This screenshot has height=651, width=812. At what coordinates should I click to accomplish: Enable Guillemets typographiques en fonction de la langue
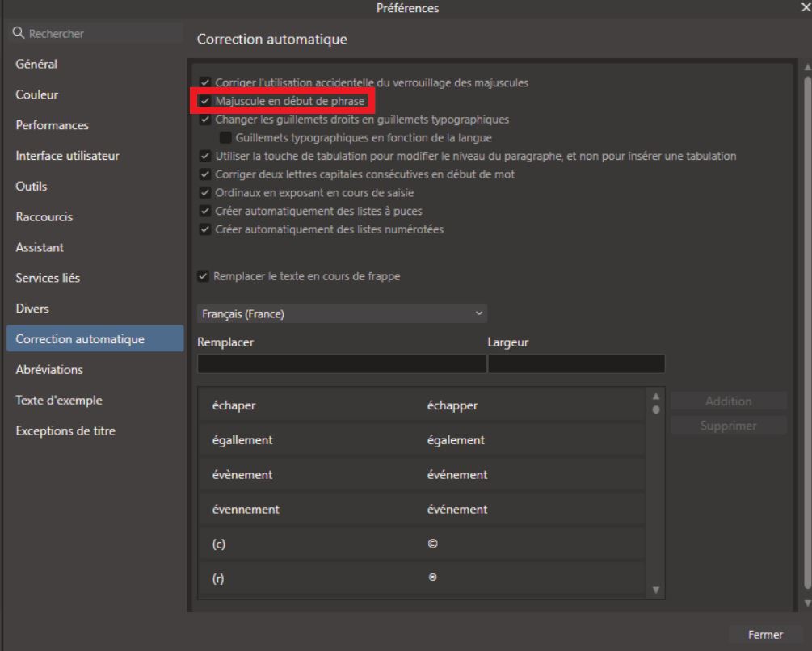click(225, 137)
